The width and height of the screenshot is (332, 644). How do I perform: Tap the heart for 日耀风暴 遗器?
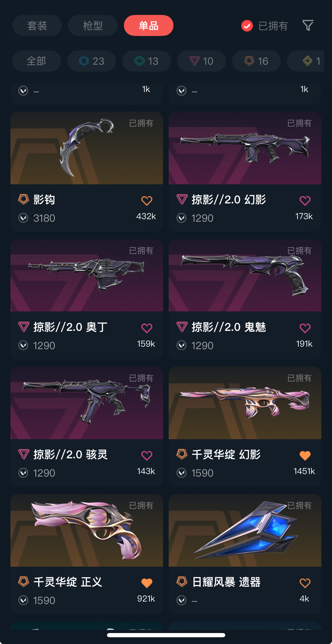[x=305, y=583]
